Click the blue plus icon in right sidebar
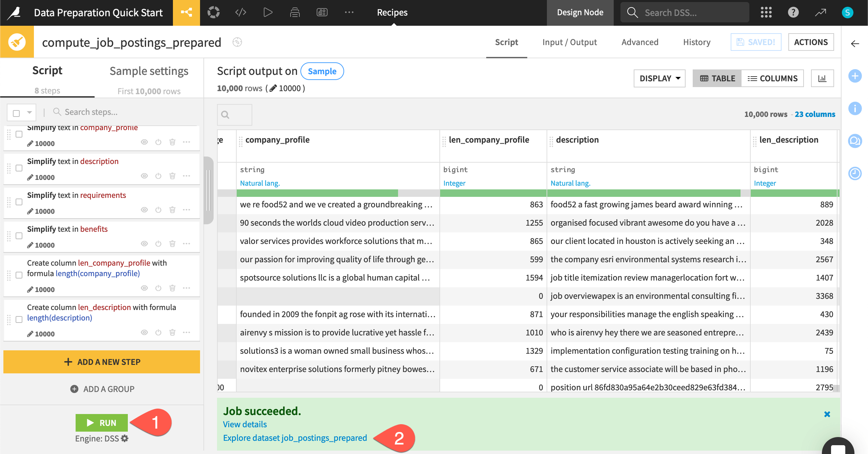 (855, 76)
